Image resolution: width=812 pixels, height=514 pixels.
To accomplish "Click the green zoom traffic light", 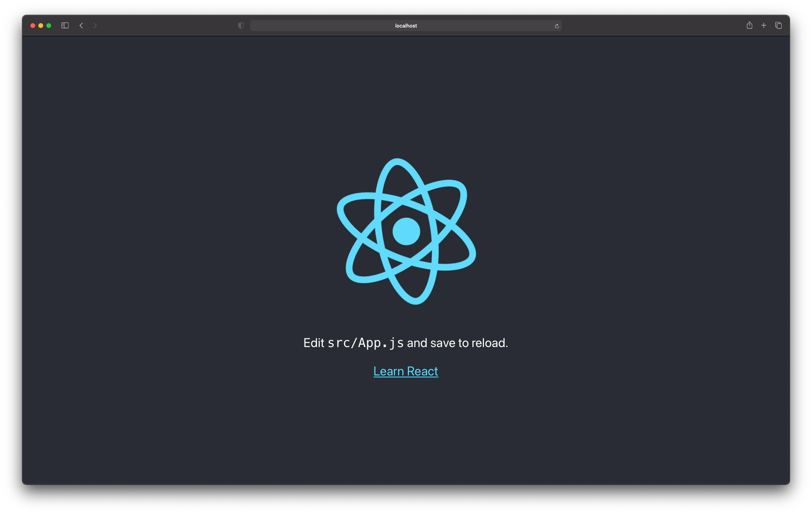I will (48, 25).
